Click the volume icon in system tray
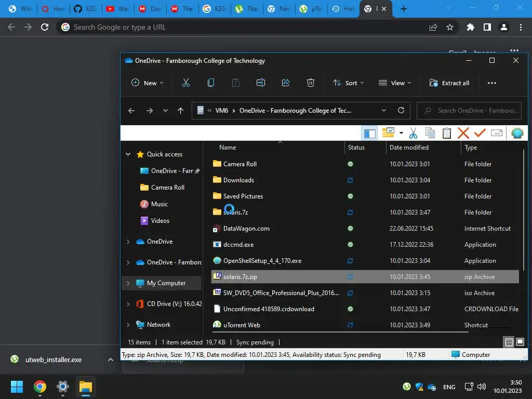 click(482, 387)
